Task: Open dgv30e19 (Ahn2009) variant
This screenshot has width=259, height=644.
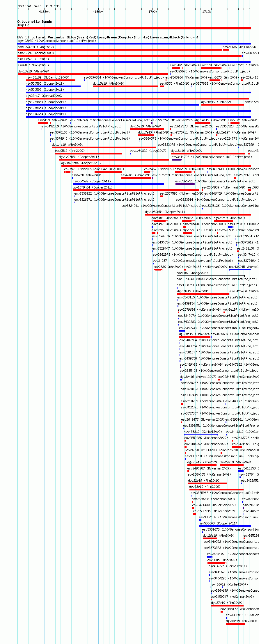Action: 242,621
